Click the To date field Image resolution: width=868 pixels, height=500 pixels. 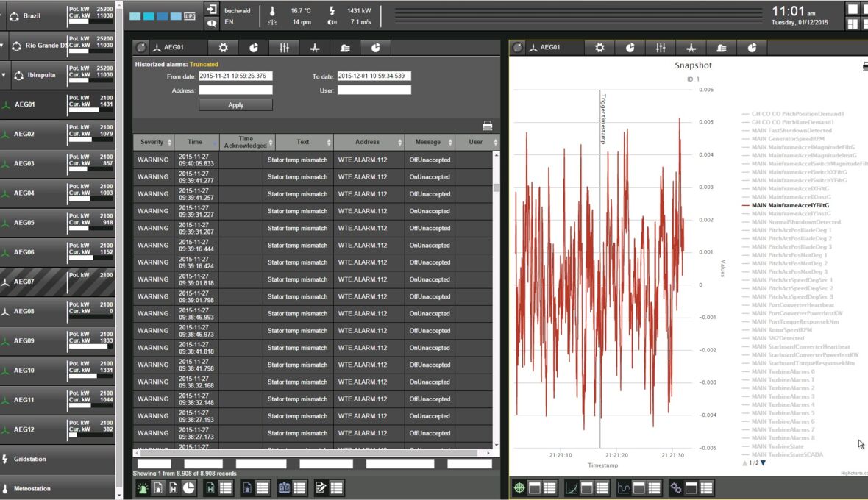(374, 76)
